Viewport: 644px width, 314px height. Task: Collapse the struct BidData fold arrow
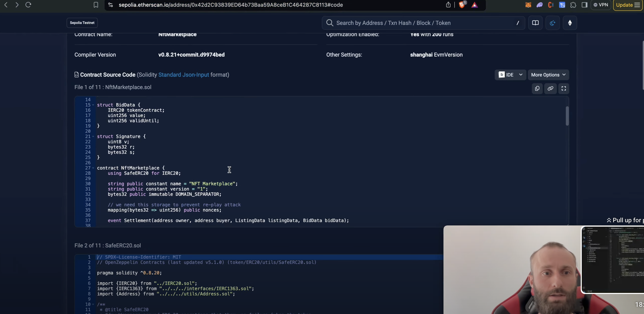(93, 105)
